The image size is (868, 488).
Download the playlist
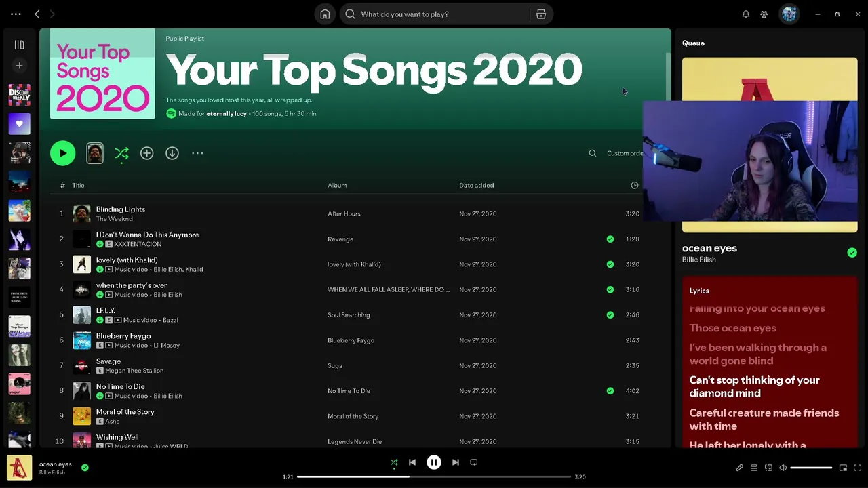(x=172, y=153)
